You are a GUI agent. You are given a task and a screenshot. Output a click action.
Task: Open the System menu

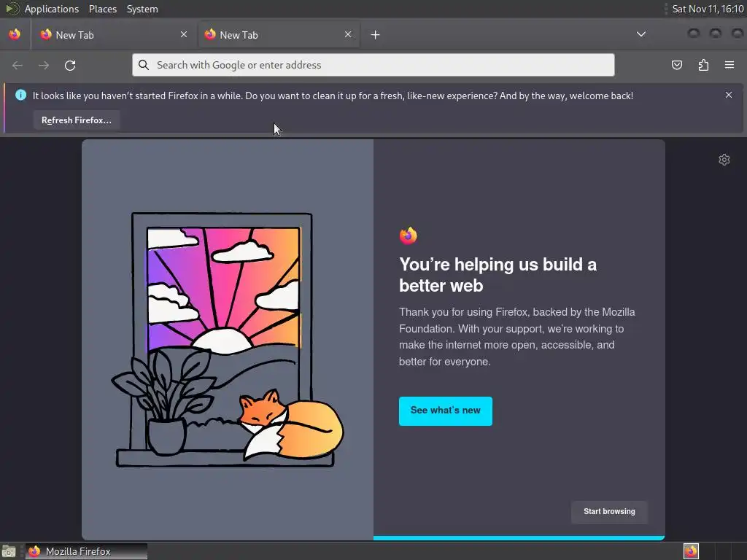(x=142, y=9)
